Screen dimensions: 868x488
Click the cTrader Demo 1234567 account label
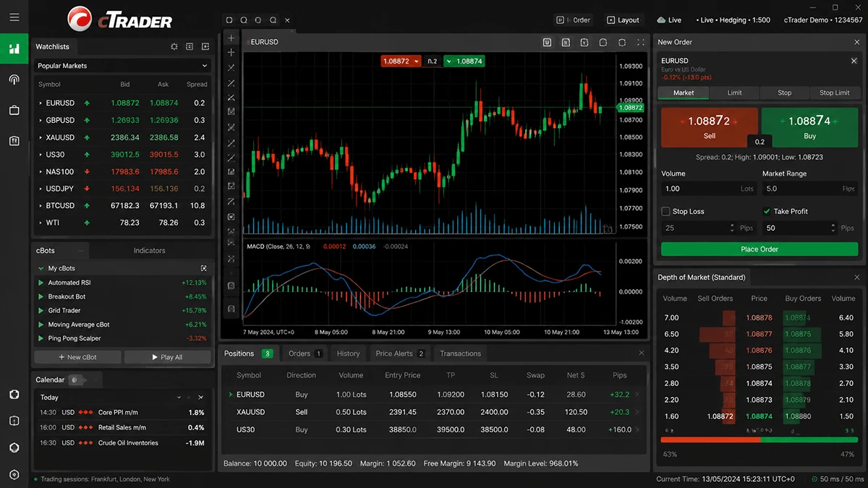pyautogui.click(x=823, y=20)
